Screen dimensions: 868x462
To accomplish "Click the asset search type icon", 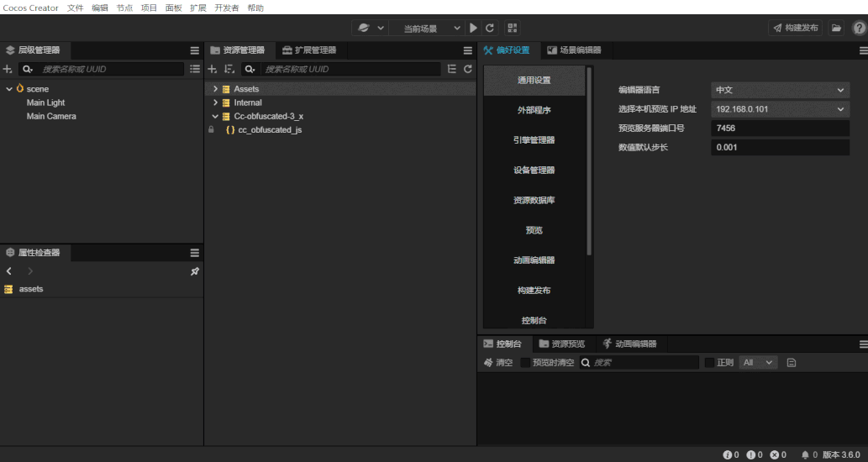I will pyautogui.click(x=250, y=69).
